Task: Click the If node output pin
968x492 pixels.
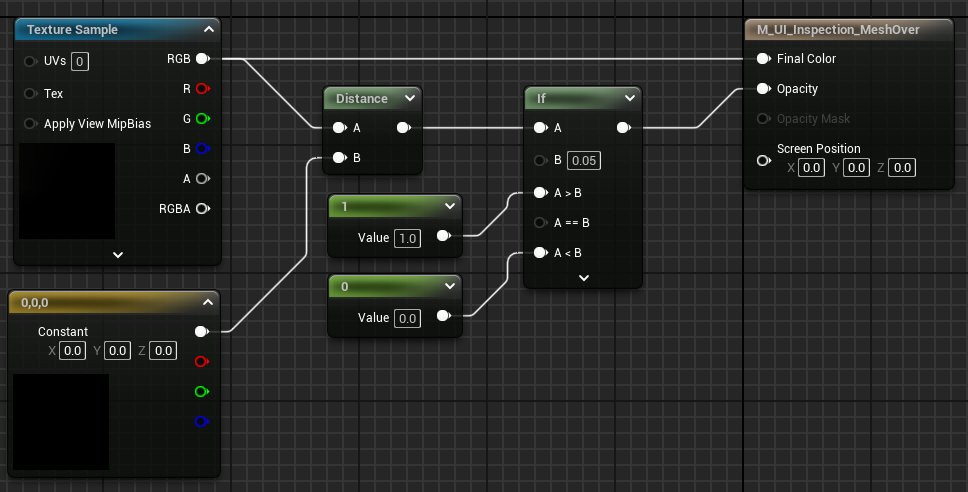Action: tap(624, 128)
